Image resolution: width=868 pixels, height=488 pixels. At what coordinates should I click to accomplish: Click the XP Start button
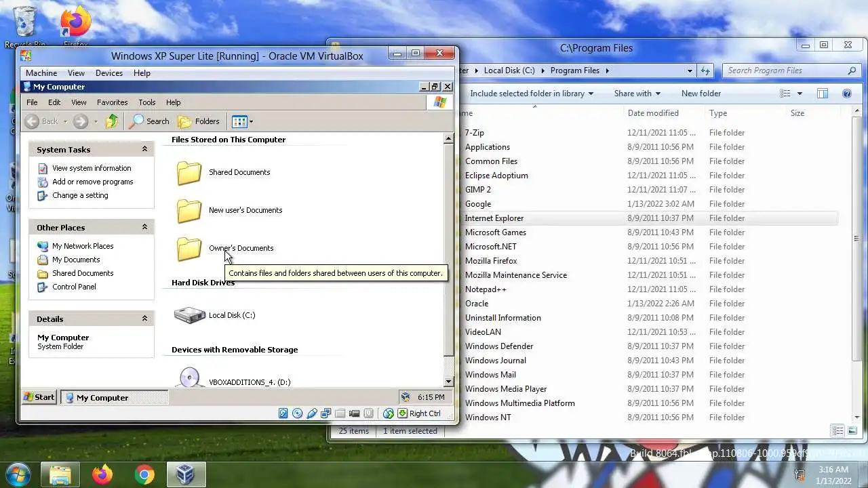(x=39, y=397)
